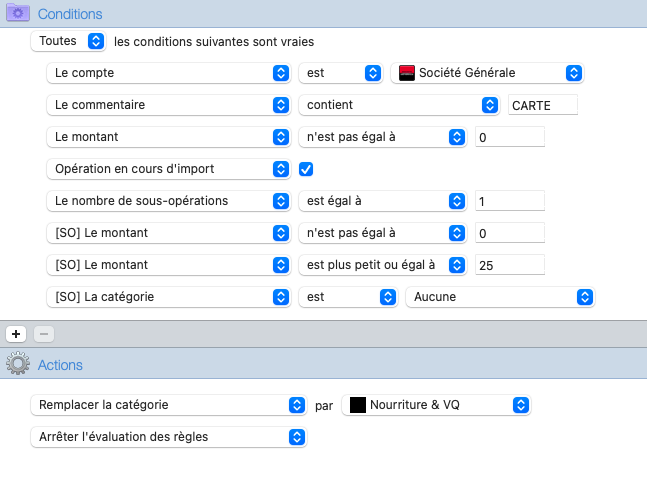Click the black Nourriture & VQ color swatch
This screenshot has width=647, height=487.
tap(358, 405)
